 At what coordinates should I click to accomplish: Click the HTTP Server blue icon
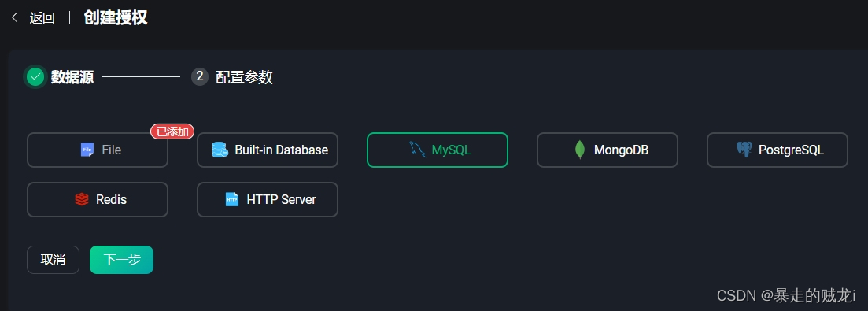tap(232, 199)
